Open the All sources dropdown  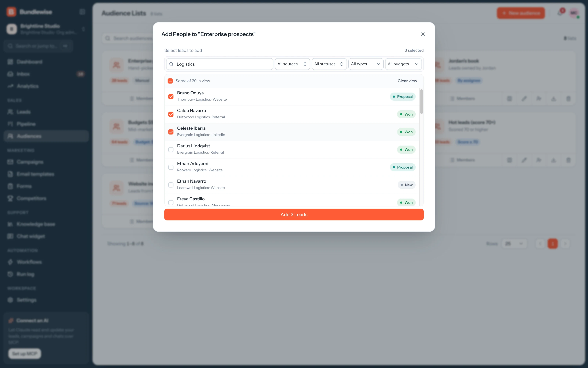tap(292, 64)
